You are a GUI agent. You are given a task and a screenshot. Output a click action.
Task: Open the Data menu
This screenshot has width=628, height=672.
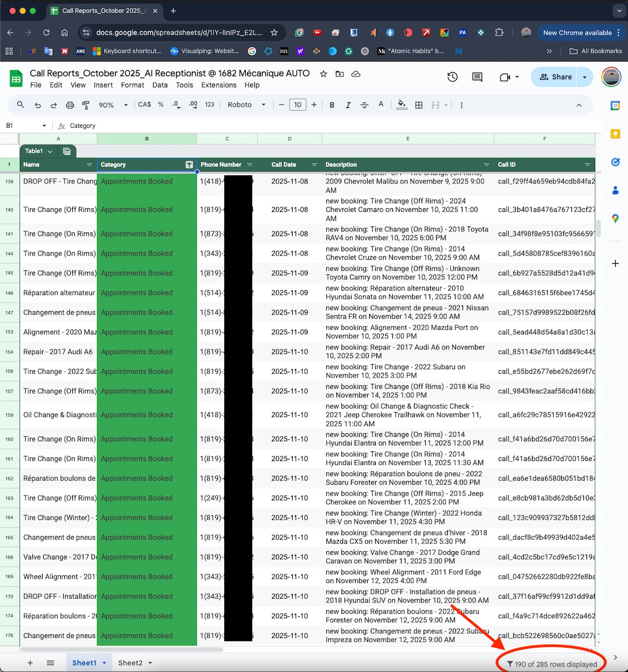[160, 85]
